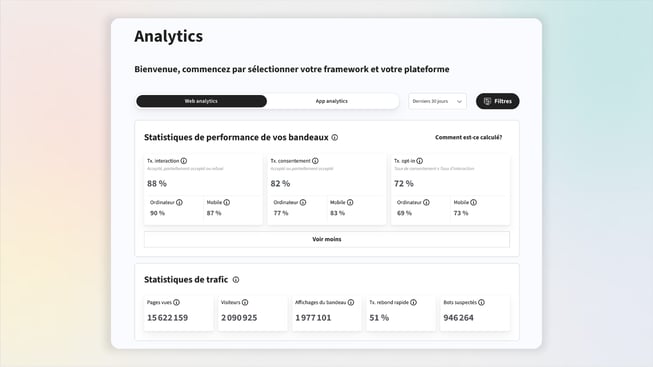Select the 83 % Mobile consentement value
The height and width of the screenshot is (367, 653).
(337, 213)
